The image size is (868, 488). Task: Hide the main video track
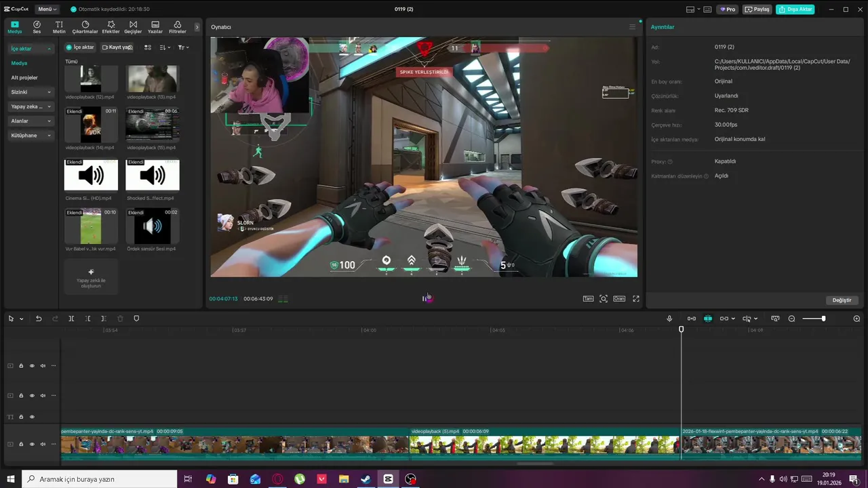tap(32, 444)
